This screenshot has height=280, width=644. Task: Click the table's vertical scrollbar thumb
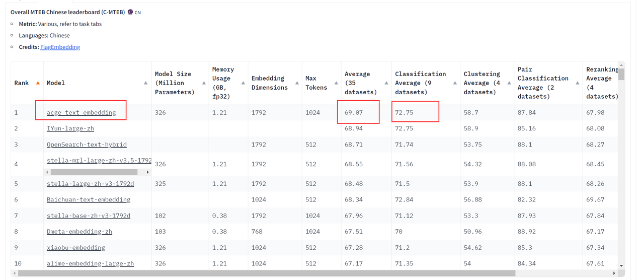point(621,75)
